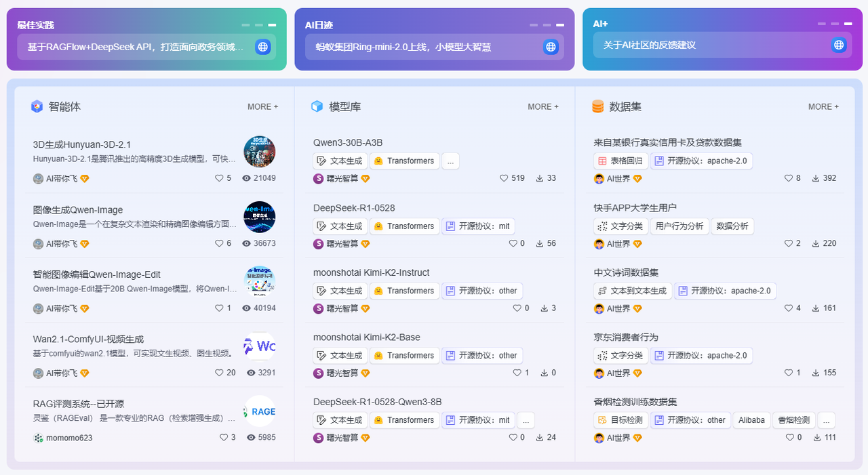The height and width of the screenshot is (475, 868).
Task: Open 基于RAGFlow+DeepSeek API banner article
Action: [x=136, y=47]
